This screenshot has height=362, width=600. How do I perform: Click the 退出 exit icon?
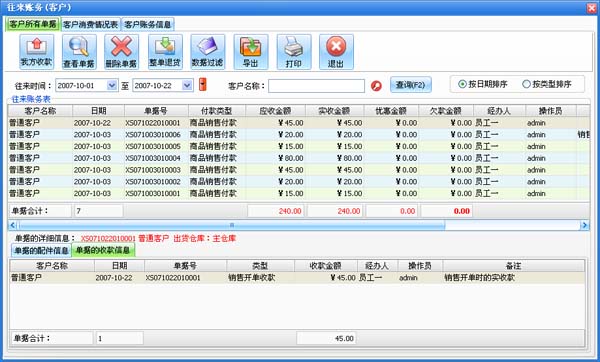[336, 52]
